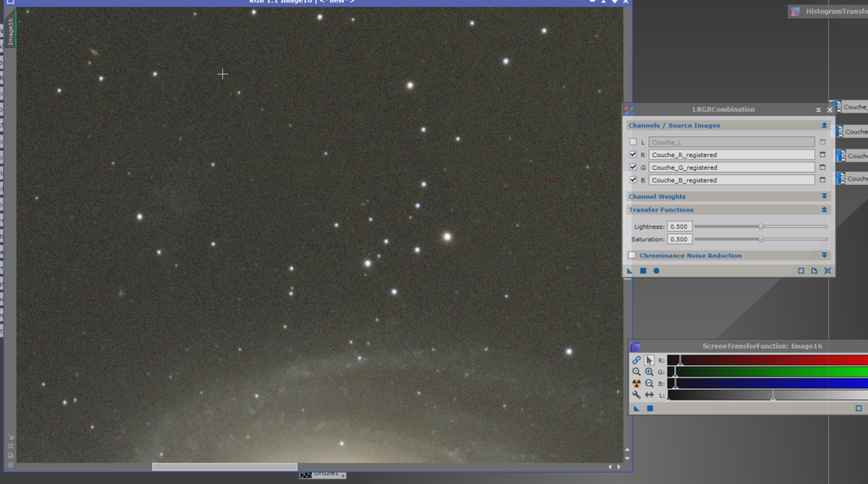Collapse the Channels / Source Images section
The width and height of the screenshot is (868, 484).
825,126
